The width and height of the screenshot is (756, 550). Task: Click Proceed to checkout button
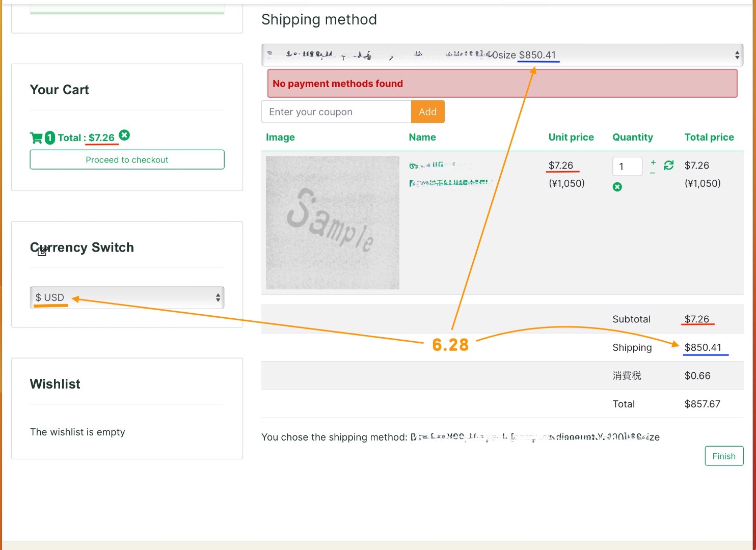pos(127,160)
